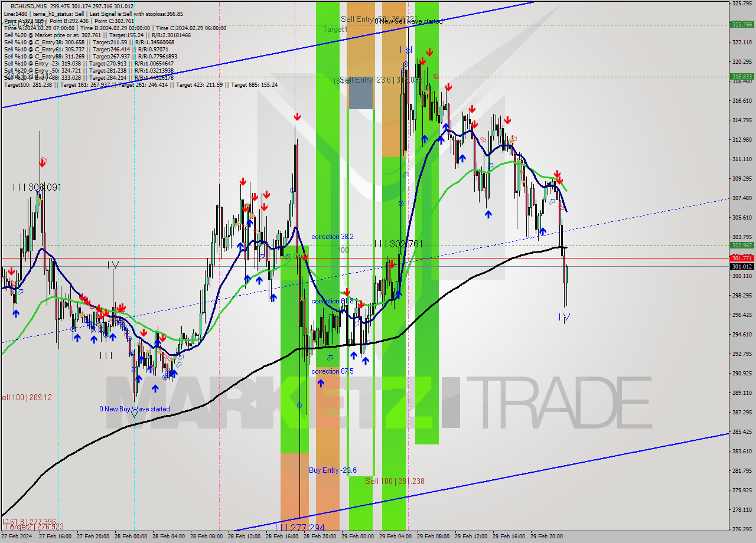Click the 'I I I 302.761' wave label
The height and width of the screenshot is (543, 756).
(399, 244)
